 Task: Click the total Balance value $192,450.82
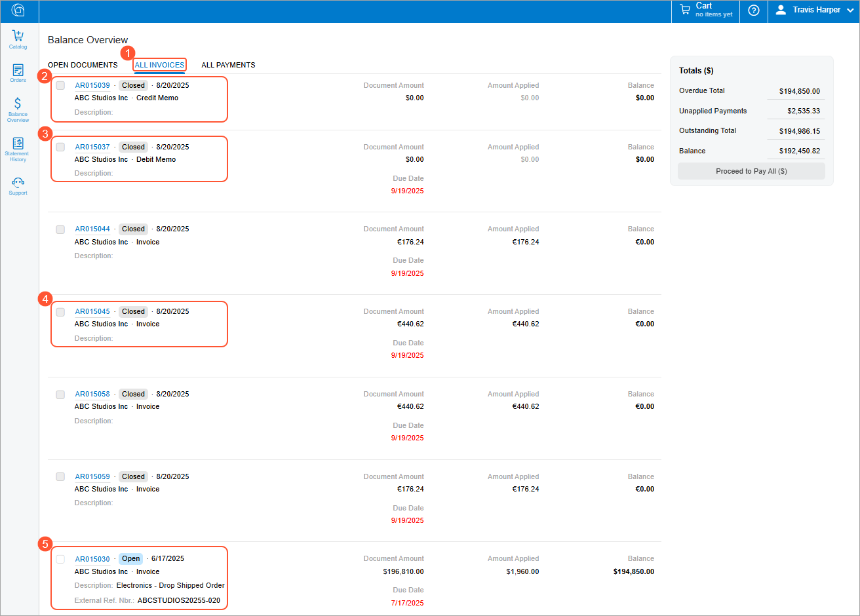click(799, 151)
